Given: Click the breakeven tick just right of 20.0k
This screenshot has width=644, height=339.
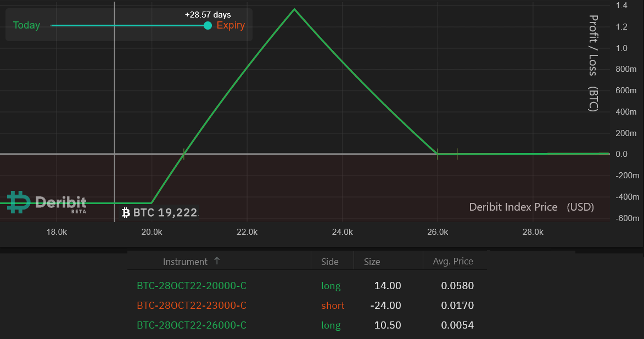Looking at the screenshot, I should tap(183, 155).
